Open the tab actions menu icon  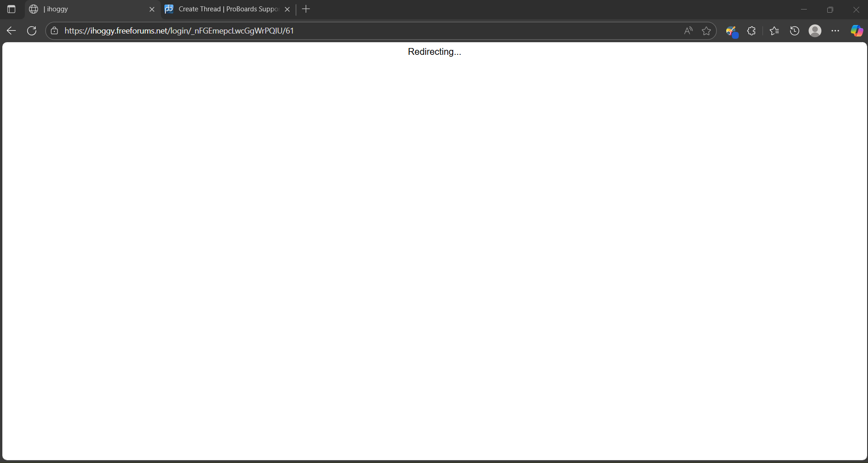coord(11,9)
